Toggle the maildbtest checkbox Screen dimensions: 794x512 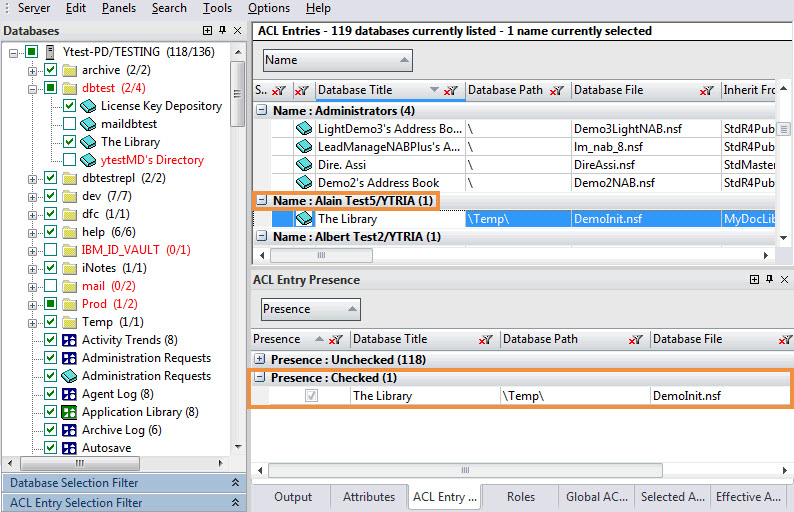(69, 124)
